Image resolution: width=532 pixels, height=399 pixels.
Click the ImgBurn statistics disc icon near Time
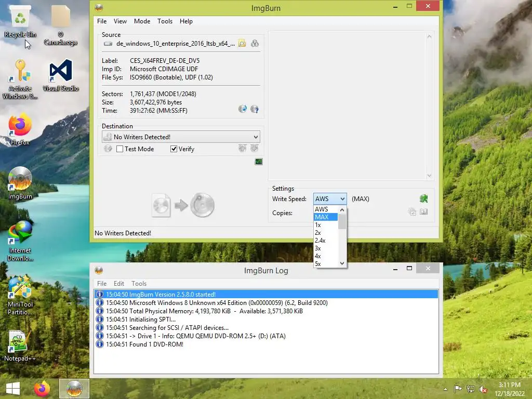(242, 109)
